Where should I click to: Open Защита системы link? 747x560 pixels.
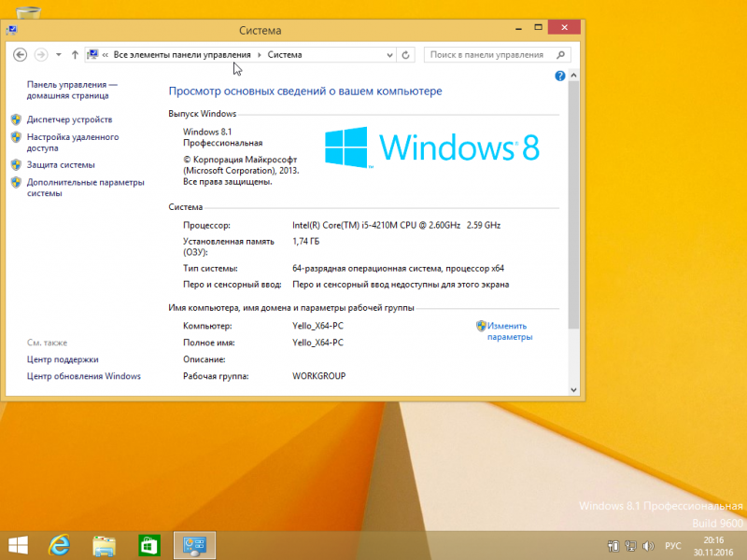[61, 165]
